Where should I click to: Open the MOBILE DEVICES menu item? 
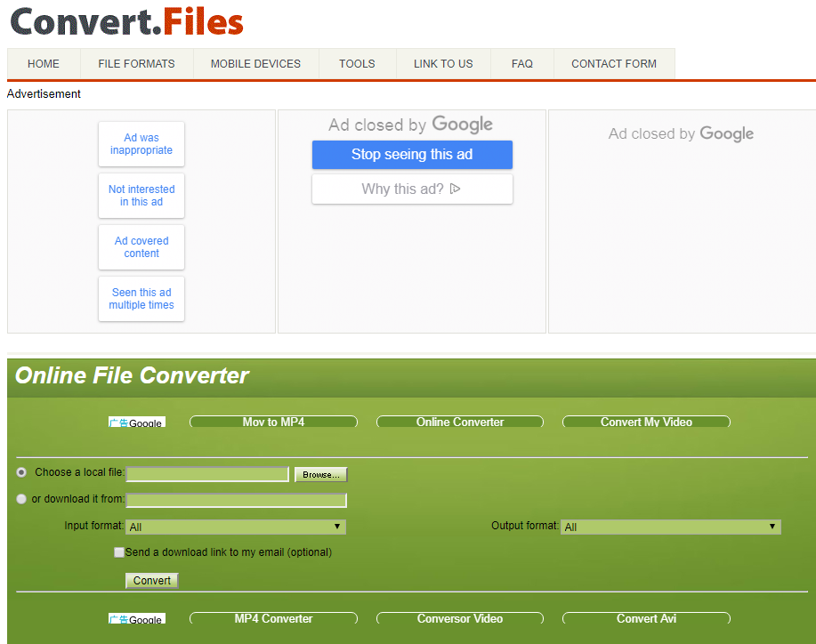coord(255,64)
